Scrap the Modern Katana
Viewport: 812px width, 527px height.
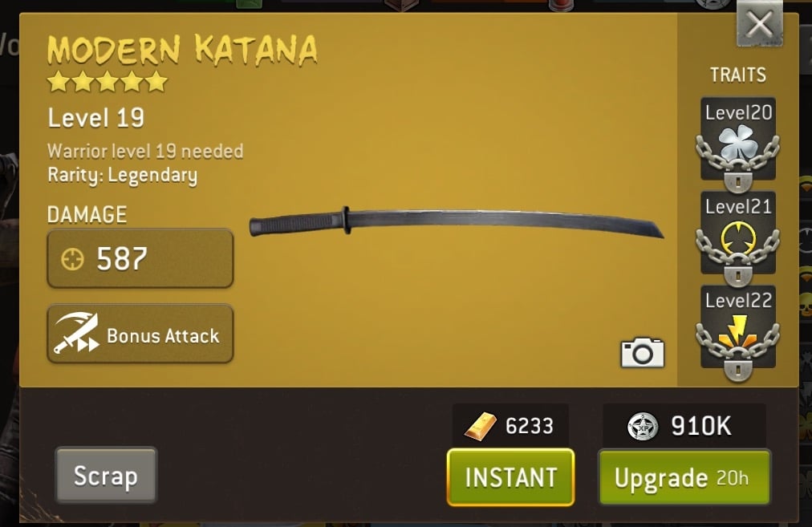(106, 475)
